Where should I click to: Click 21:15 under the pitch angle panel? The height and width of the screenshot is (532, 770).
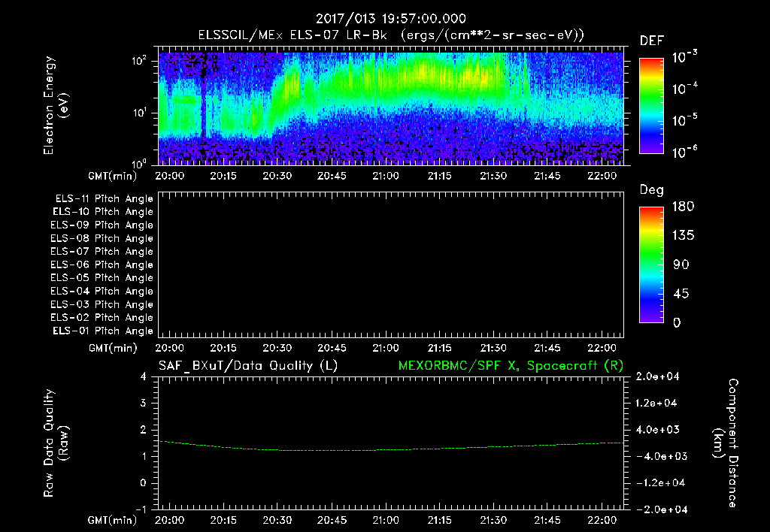point(439,348)
